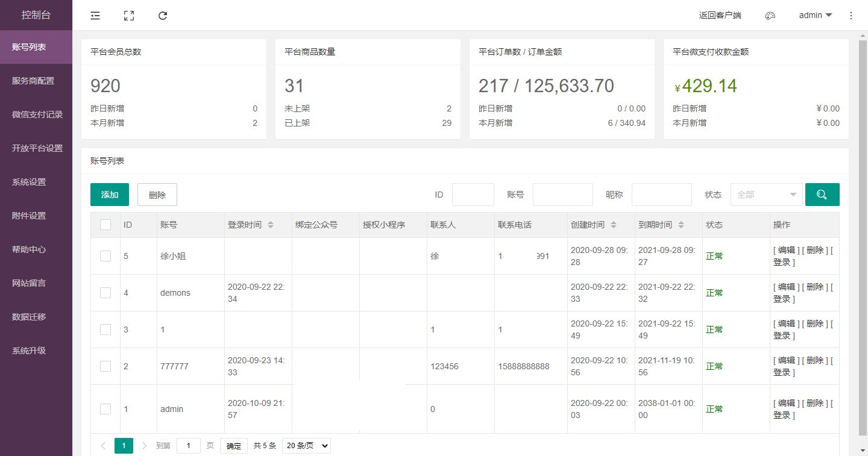This screenshot has width=868, height=456.
Task: Open 服务商配置 in the sidebar
Action: 33,81
